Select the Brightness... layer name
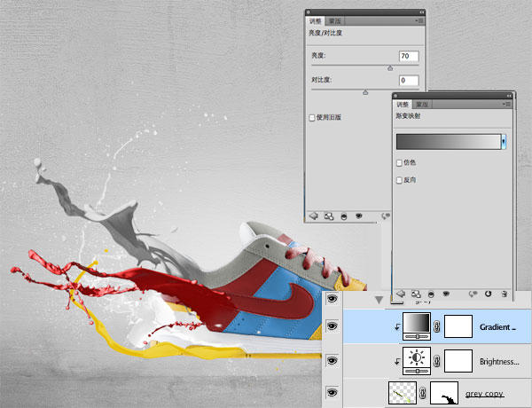The width and height of the screenshot is (532, 408). [499, 362]
